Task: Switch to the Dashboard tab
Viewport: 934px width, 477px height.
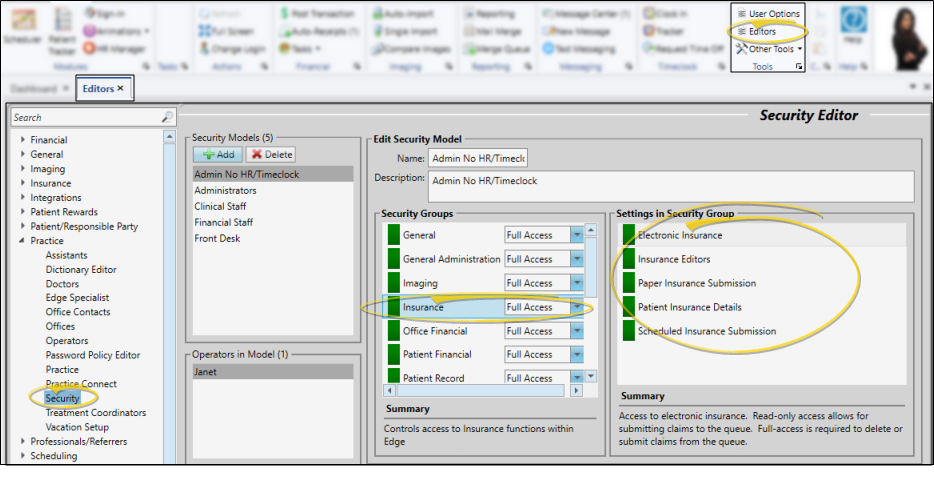Action: point(35,89)
